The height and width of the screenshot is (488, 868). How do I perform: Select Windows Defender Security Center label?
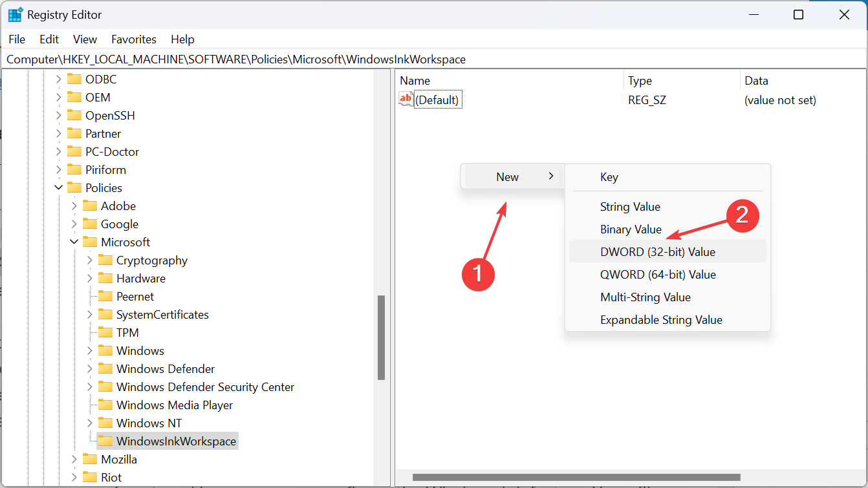pyautogui.click(x=205, y=387)
